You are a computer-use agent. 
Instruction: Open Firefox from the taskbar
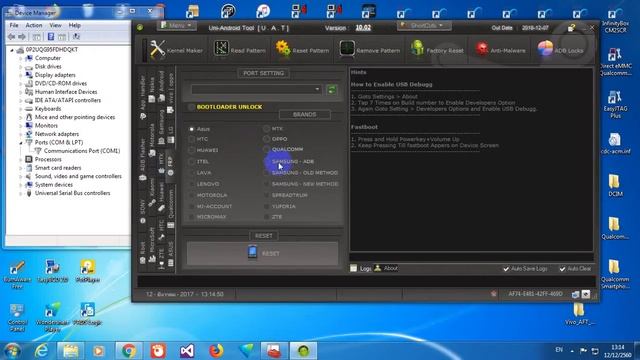click(x=216, y=351)
